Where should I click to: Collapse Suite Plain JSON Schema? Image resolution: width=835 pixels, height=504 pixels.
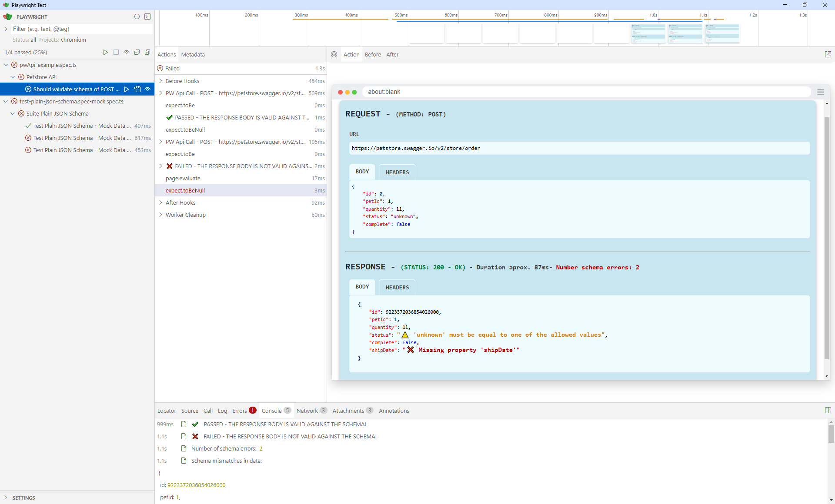(13, 113)
